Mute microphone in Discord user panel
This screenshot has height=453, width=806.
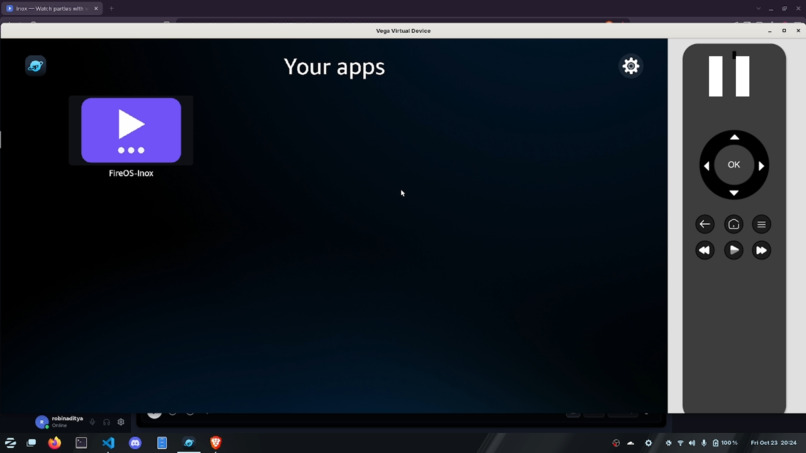(93, 422)
